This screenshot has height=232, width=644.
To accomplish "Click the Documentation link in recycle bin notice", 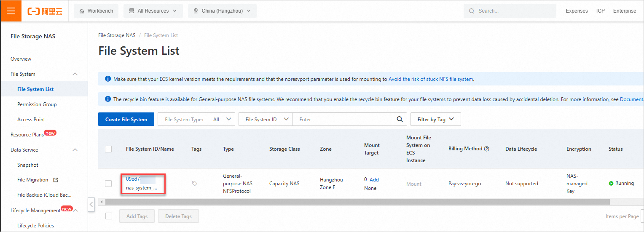I will (632, 99).
